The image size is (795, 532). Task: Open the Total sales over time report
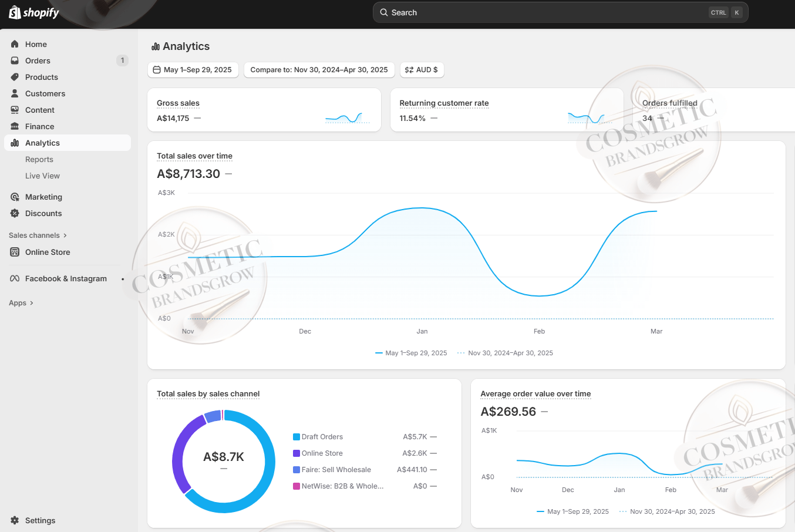pyautogui.click(x=194, y=156)
